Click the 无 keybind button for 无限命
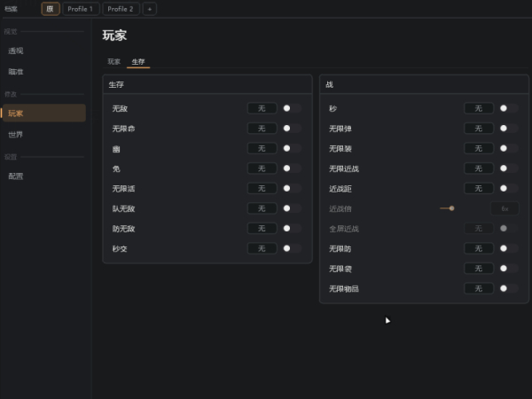 point(262,129)
